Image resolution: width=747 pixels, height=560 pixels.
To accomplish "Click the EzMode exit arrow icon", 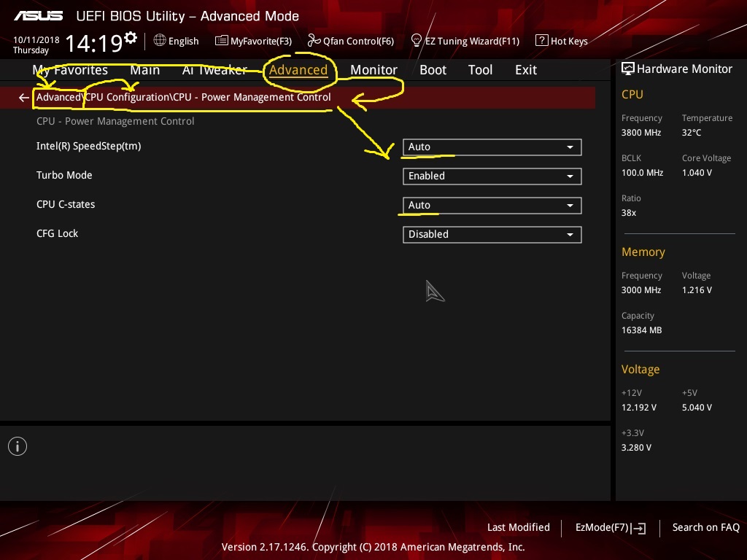I will 639,528.
